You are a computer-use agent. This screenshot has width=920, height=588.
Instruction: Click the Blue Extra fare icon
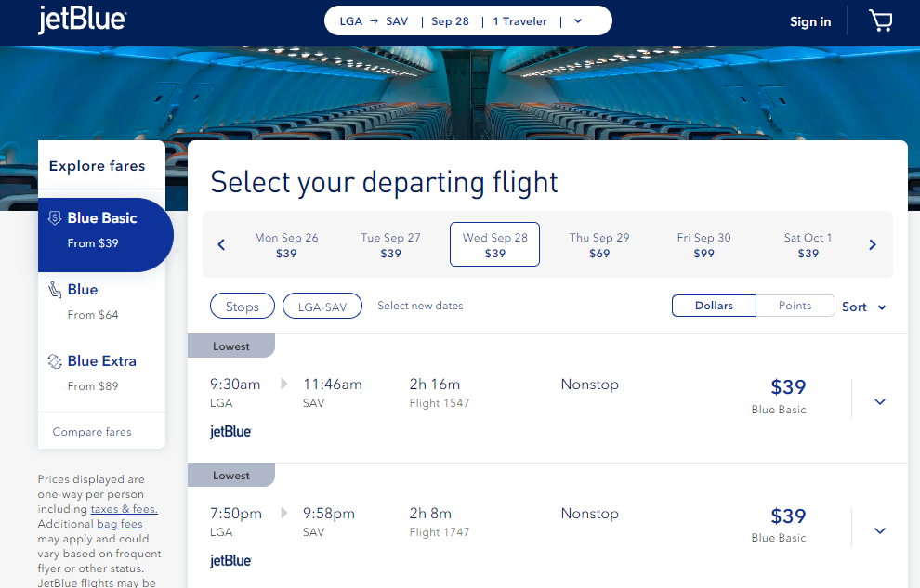[x=55, y=361]
